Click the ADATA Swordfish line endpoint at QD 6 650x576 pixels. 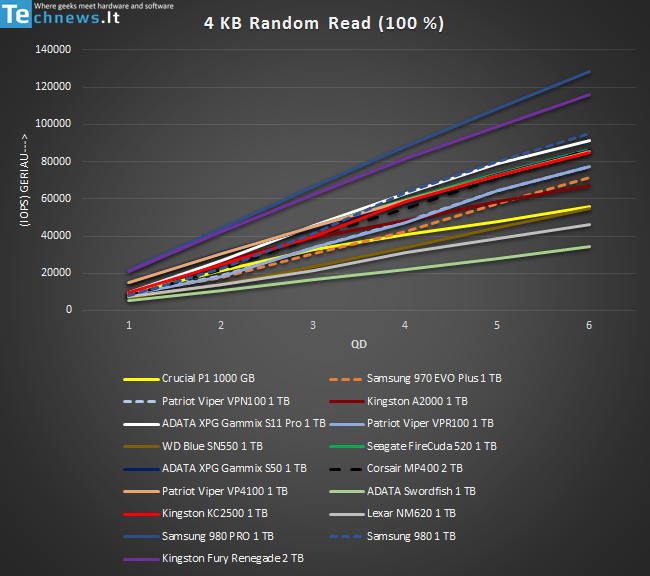589,247
